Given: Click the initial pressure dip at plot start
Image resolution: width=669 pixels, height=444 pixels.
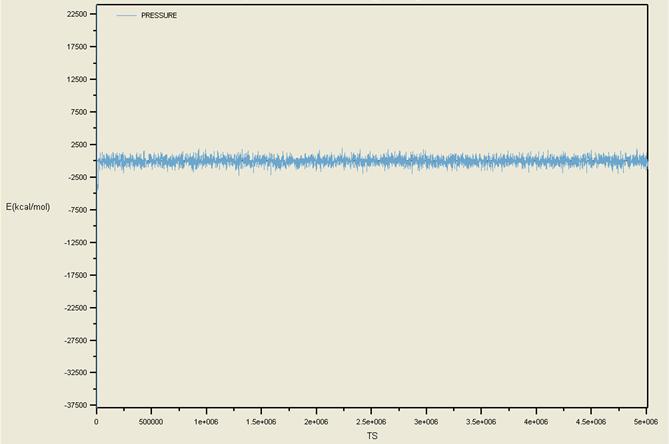Looking at the screenshot, I should point(97,182).
